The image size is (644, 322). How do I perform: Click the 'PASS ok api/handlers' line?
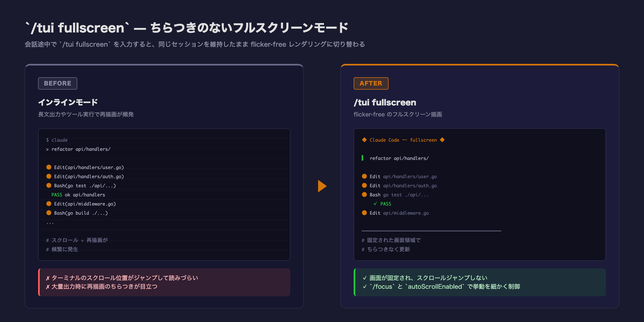pos(78,195)
